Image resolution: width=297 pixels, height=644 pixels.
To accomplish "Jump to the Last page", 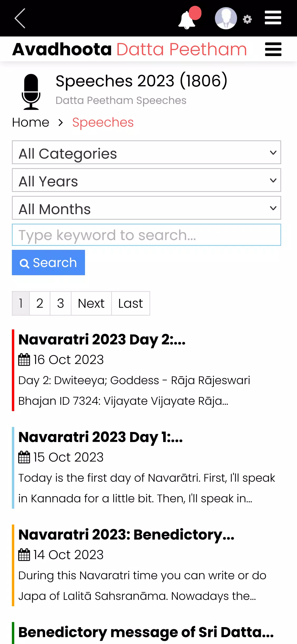I will pos(130,303).
